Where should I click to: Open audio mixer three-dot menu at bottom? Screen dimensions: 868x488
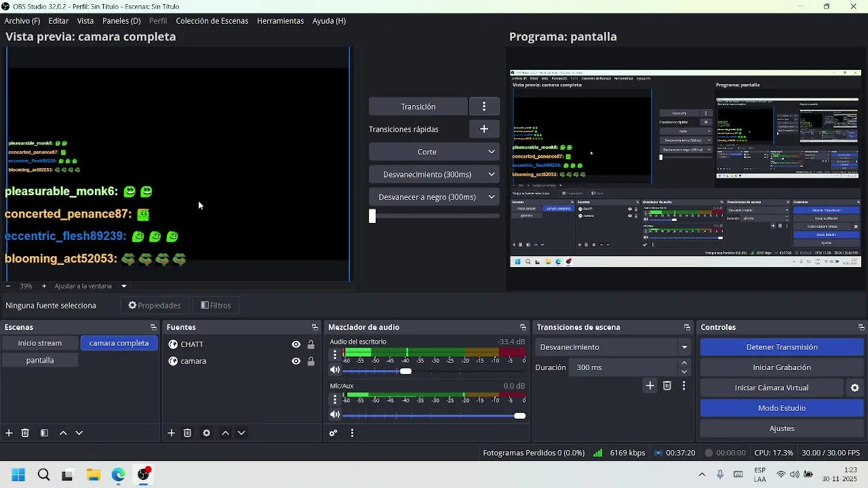pyautogui.click(x=352, y=433)
